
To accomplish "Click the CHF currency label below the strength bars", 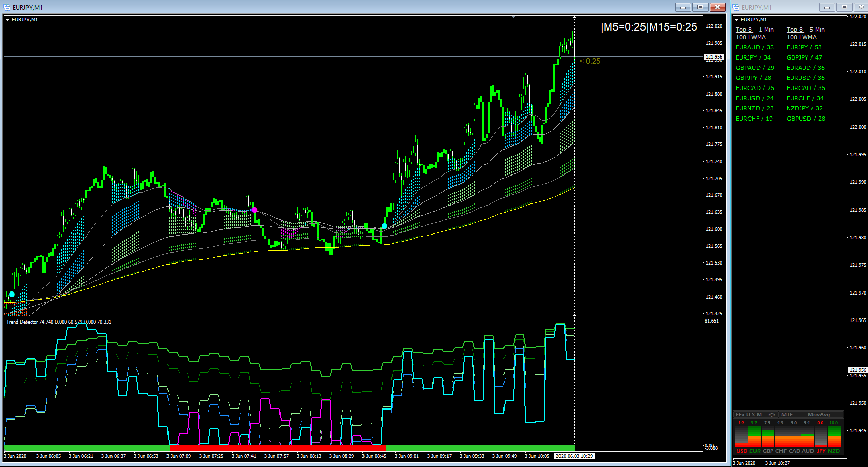I will click(x=781, y=451).
